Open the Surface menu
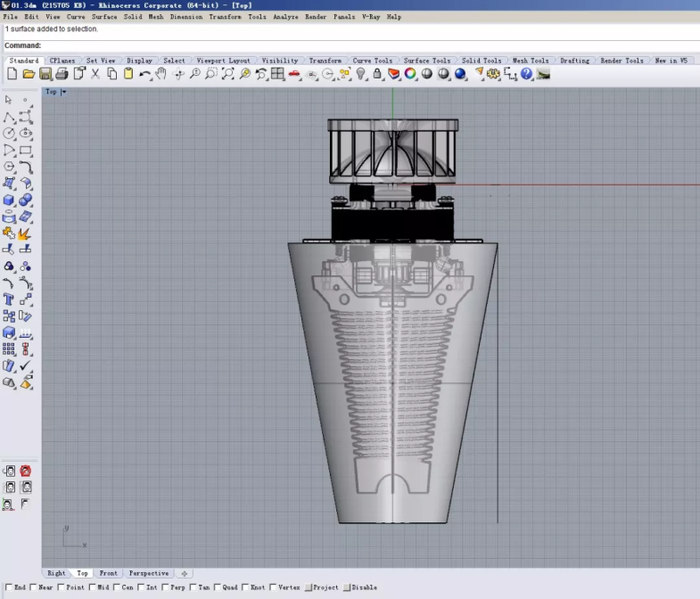Screen dimensions: 700x599 104,17
